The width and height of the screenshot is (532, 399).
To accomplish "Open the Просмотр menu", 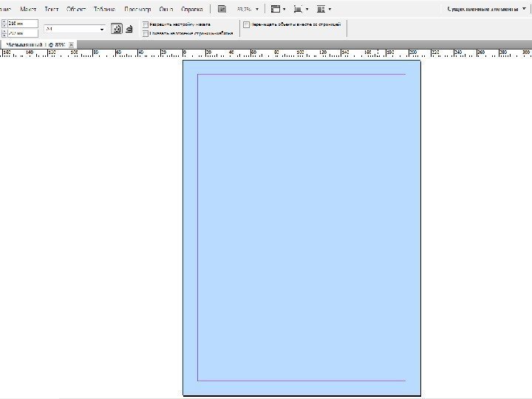I will 137,9.
